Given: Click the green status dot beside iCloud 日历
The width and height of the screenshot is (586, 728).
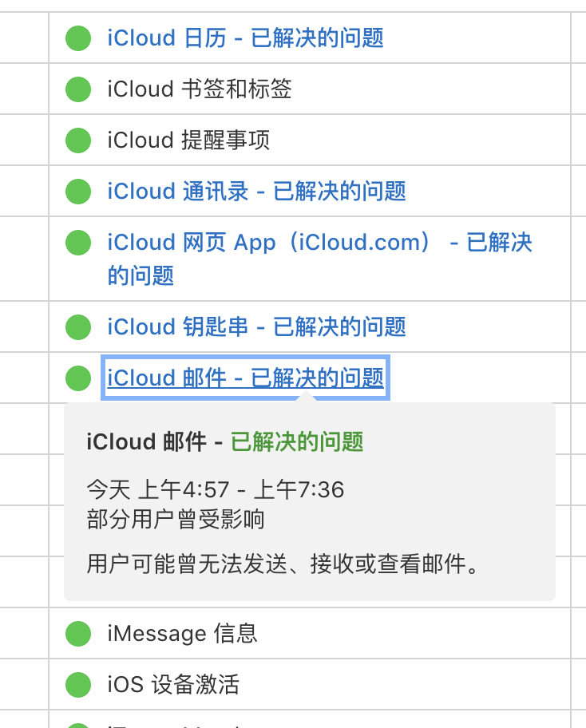Looking at the screenshot, I should (x=78, y=38).
